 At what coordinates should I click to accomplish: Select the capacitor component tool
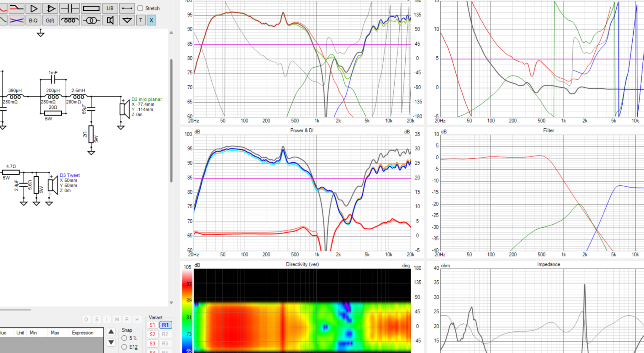[69, 8]
